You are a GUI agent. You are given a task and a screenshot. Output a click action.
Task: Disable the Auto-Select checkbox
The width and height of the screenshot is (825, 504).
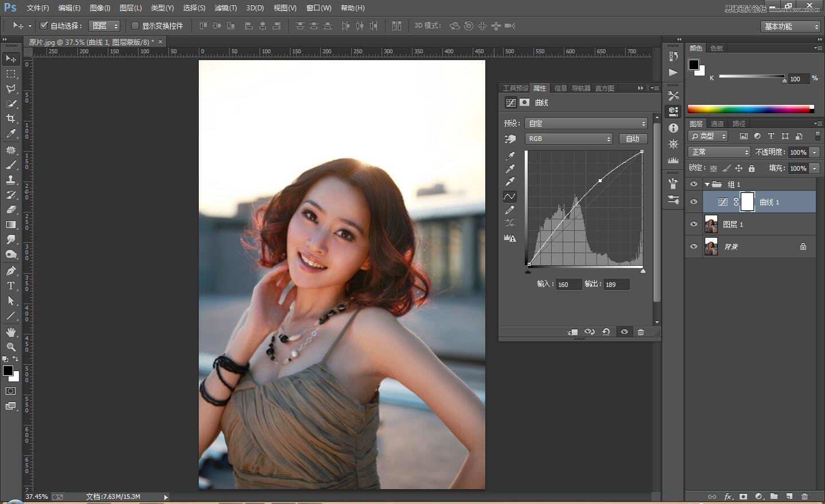pyautogui.click(x=44, y=26)
